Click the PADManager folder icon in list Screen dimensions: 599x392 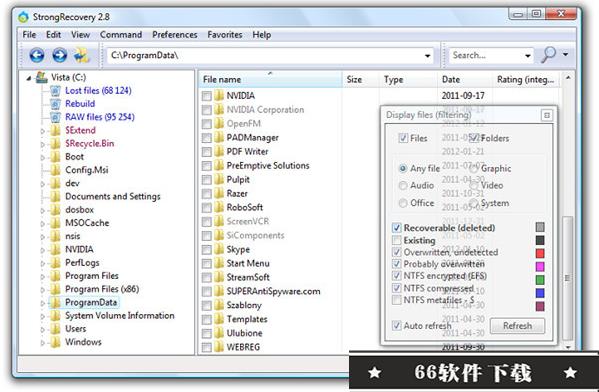[219, 138]
